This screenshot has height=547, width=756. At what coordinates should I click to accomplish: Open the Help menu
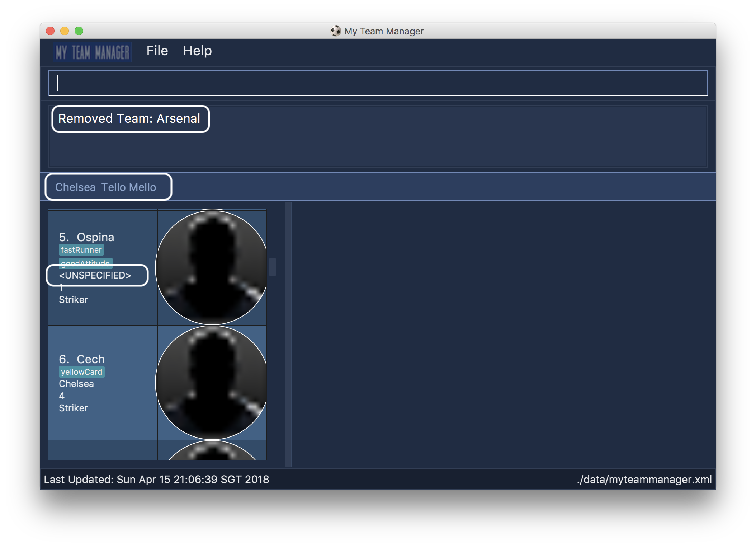tap(197, 51)
